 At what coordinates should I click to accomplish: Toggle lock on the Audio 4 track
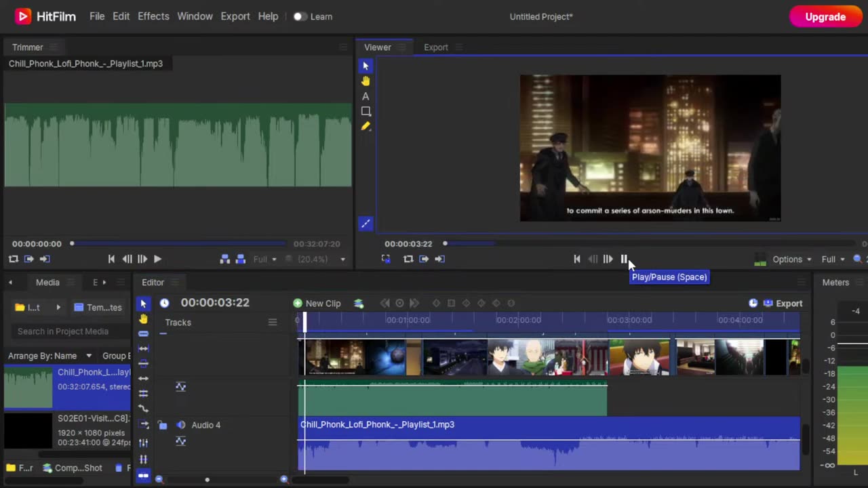163,425
